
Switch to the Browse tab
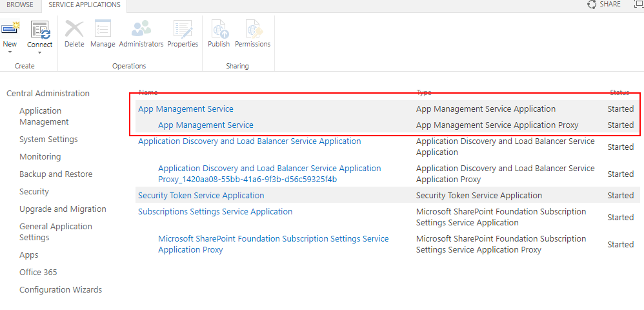pyautogui.click(x=20, y=5)
